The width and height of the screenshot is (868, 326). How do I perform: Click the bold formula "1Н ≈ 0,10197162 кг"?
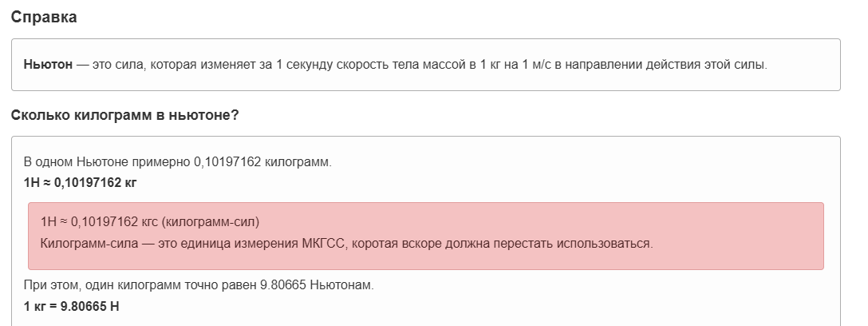click(81, 182)
